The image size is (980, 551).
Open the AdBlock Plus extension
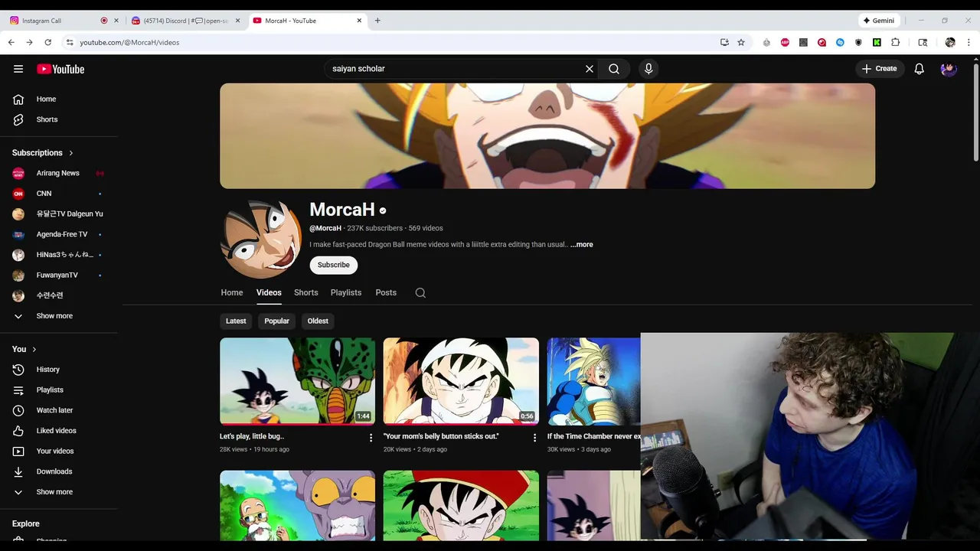pyautogui.click(x=785, y=43)
